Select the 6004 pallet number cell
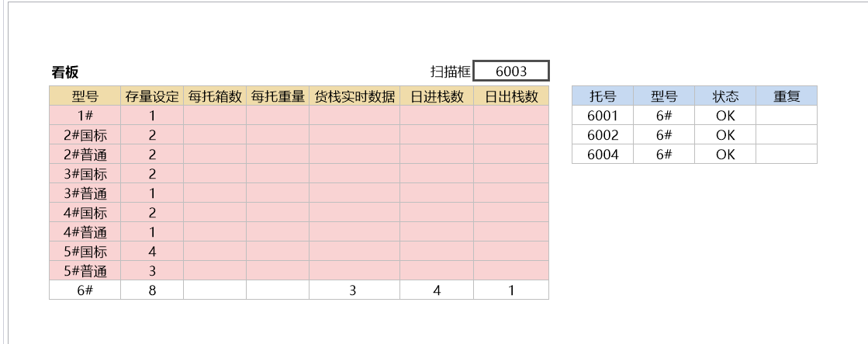The height and width of the screenshot is (344, 868). point(603,155)
